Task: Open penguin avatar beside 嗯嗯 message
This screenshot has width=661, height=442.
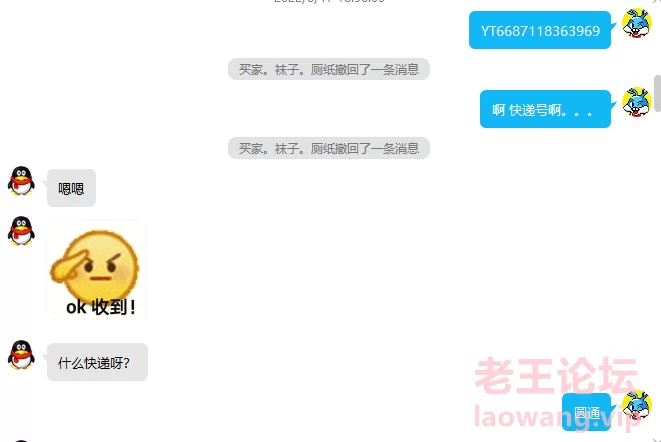Action: [21, 181]
